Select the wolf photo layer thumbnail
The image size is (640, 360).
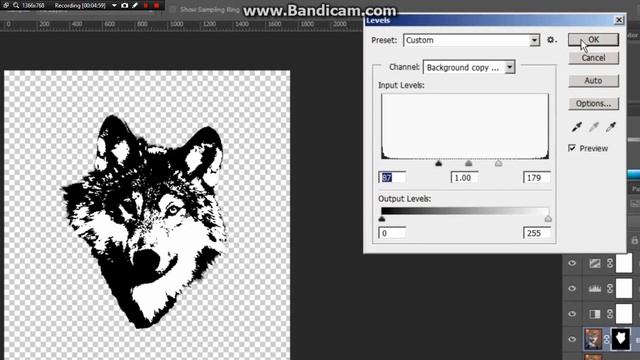(x=593, y=339)
